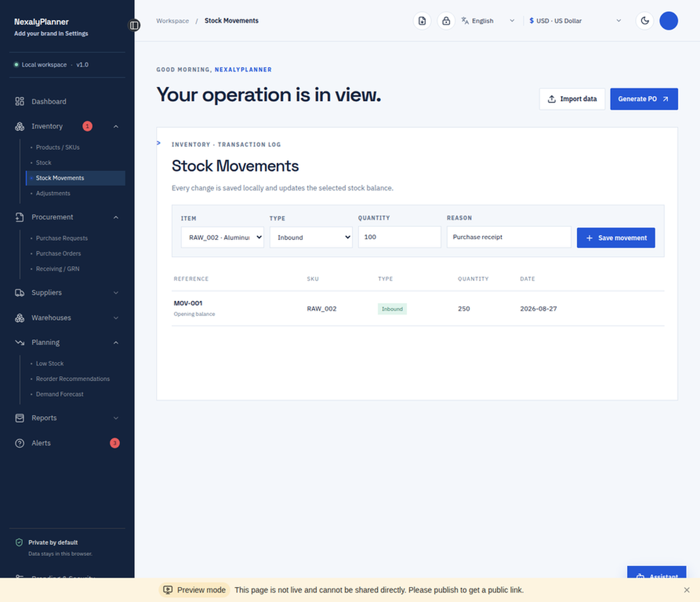700x602 pixels.
Task: Collapse the Procurement section chevron
Action: (x=116, y=217)
